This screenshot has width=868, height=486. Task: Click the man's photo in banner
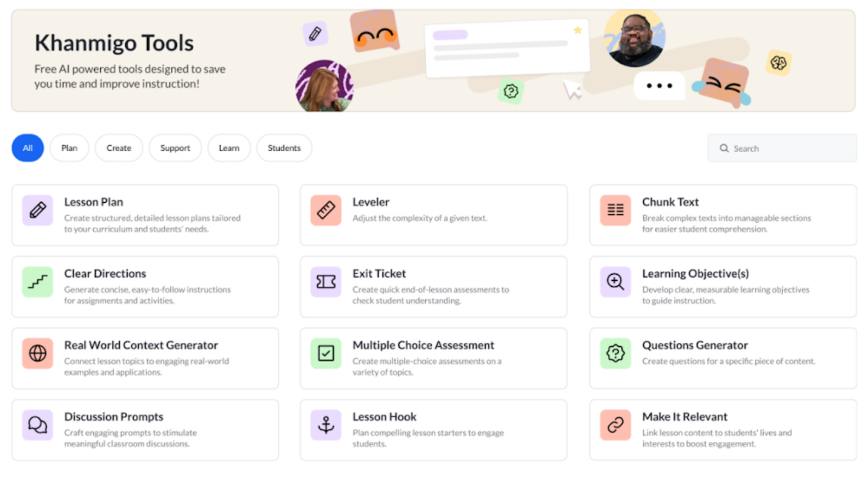pos(635,38)
